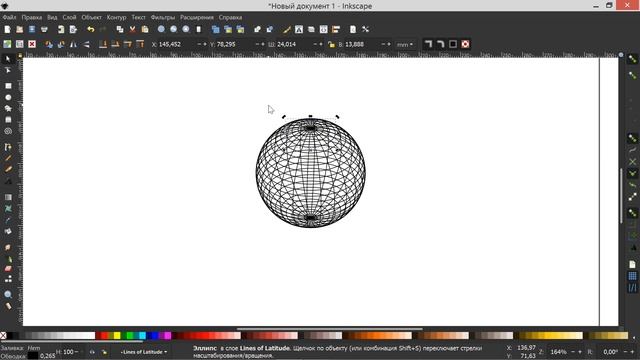
Task: Pick the cyan swatch in palette
Action: 142,336
